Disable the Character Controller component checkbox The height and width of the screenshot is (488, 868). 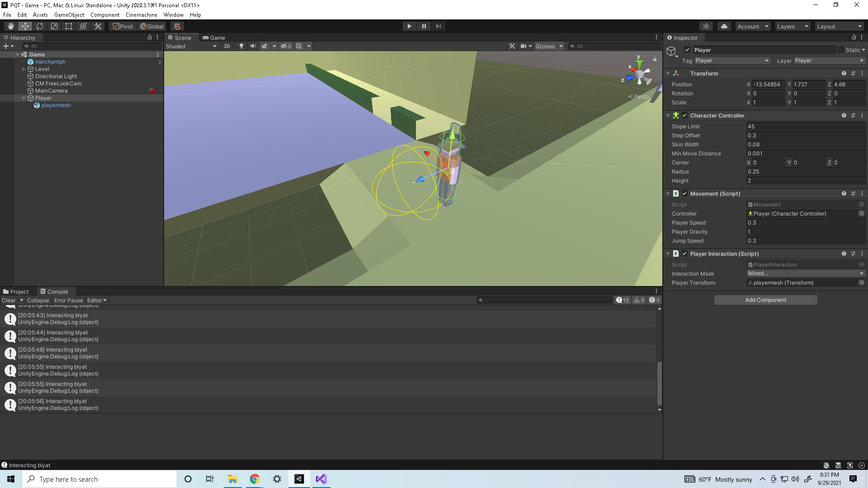684,115
